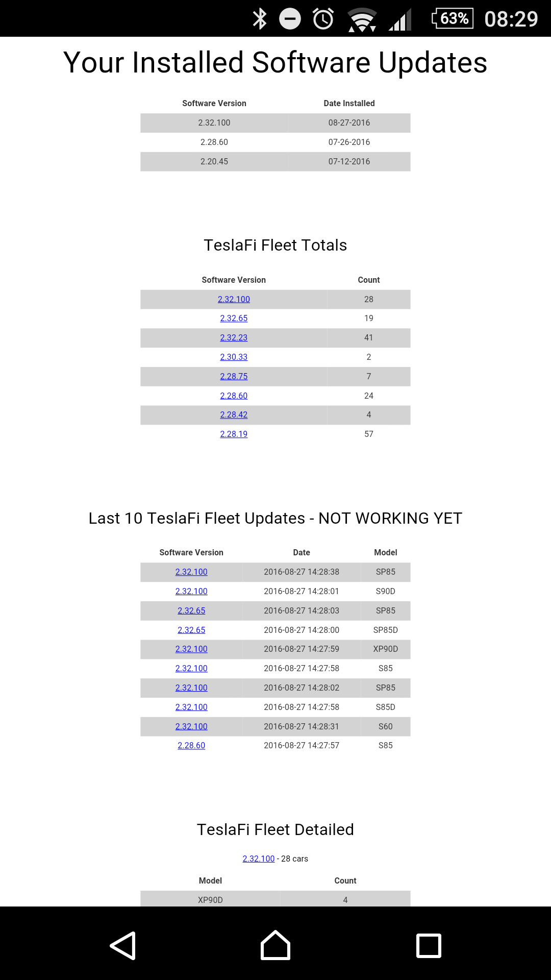
Task: Follow the 2.32.23 version link
Action: (x=234, y=337)
